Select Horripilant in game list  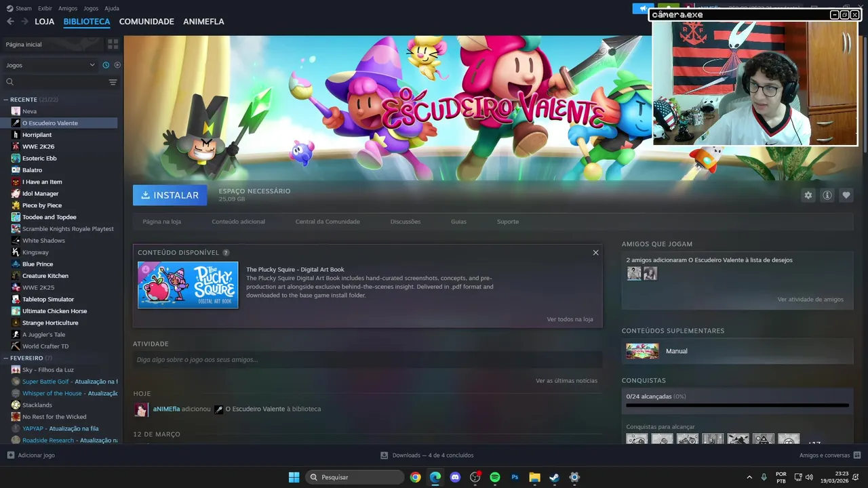(37, 135)
